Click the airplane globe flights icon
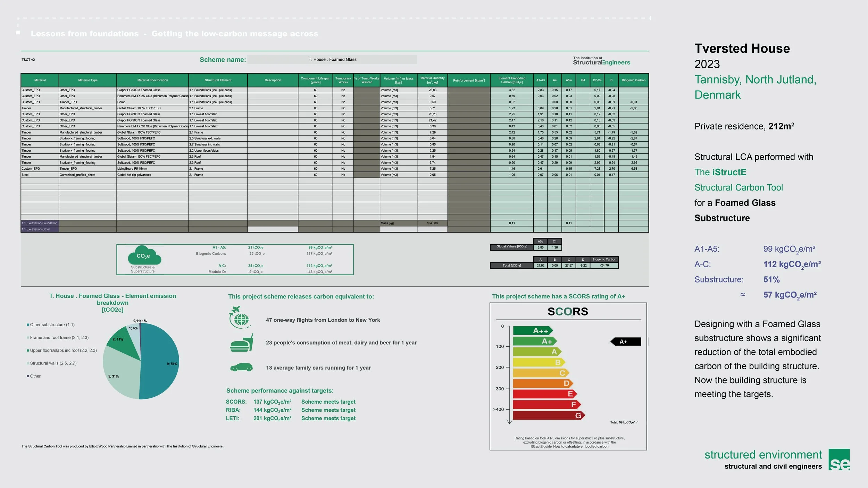Screen dimensions: 868x488 [240, 317]
